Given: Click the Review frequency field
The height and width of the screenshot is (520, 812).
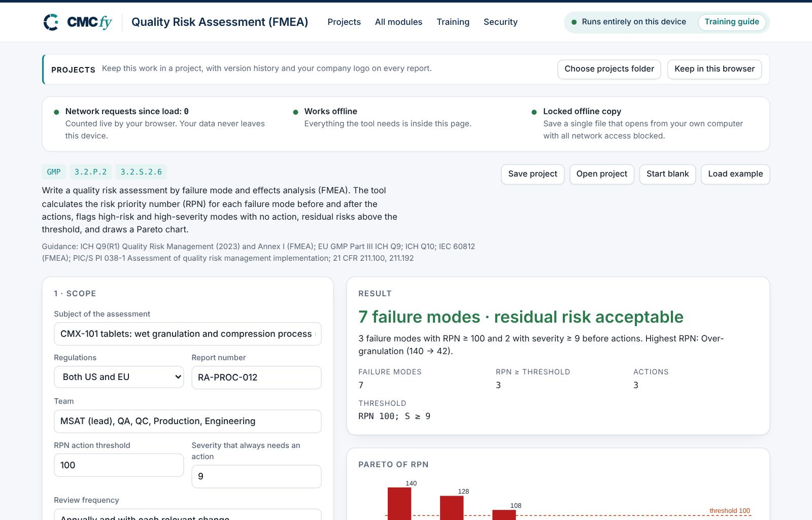Looking at the screenshot, I should (x=187, y=514).
